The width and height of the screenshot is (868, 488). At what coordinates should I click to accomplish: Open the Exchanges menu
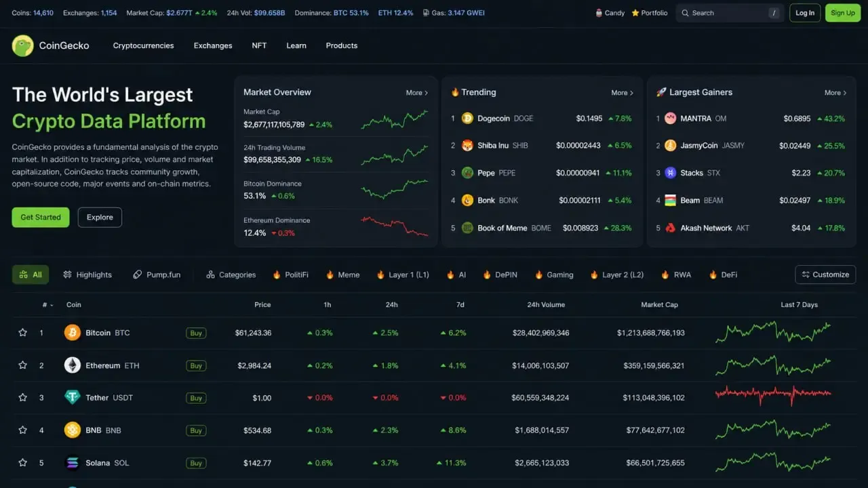coord(213,45)
